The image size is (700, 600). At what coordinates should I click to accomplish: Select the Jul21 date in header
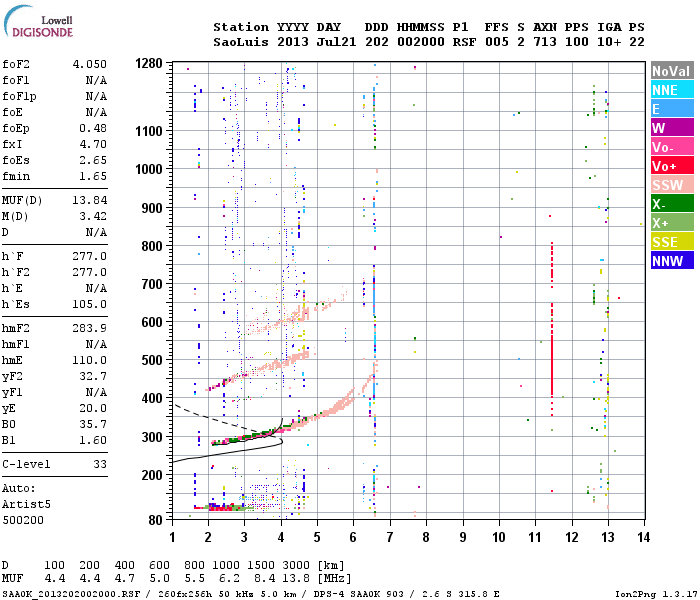pos(336,42)
